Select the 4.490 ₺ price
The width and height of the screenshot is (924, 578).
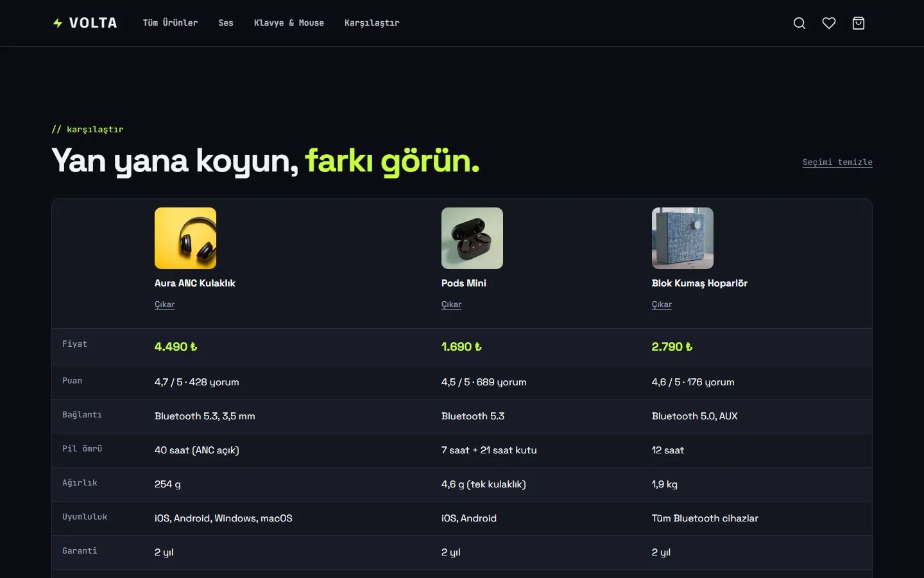176,347
